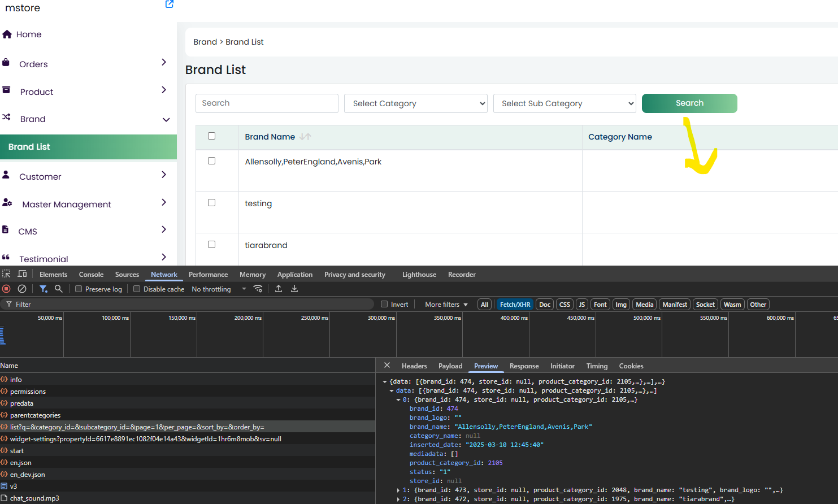Switch to the Elements tab
The image size is (838, 504).
click(x=54, y=275)
